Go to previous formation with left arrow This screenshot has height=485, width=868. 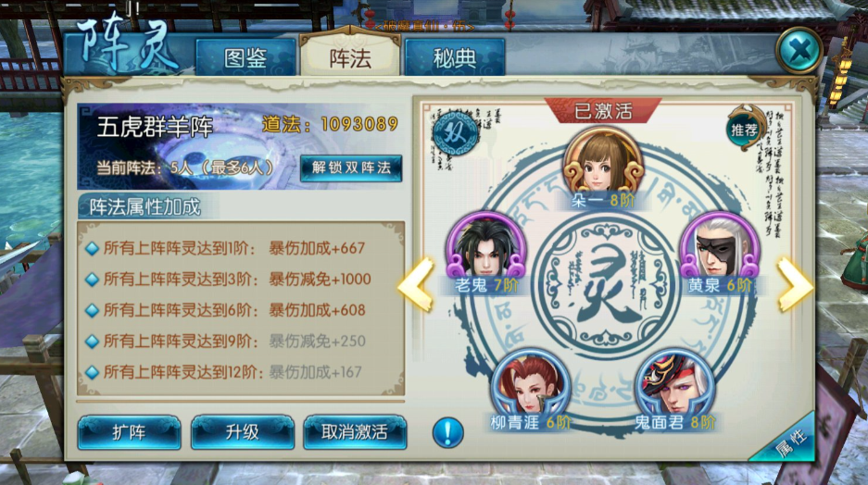416,284
